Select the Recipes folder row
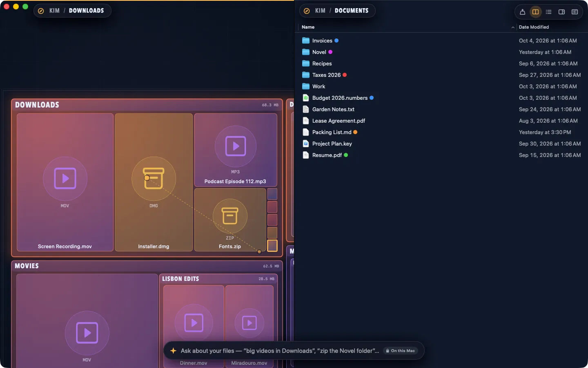This screenshot has height=368, width=588. point(441,63)
